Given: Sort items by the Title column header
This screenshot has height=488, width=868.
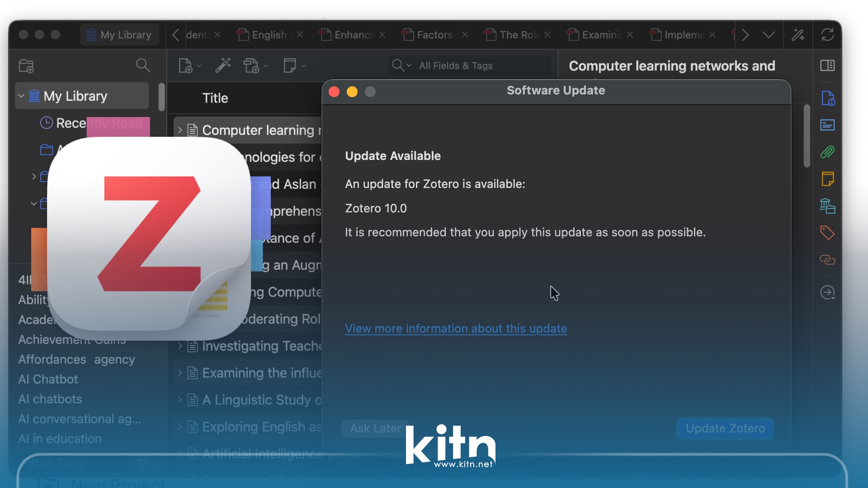Looking at the screenshot, I should coord(215,98).
